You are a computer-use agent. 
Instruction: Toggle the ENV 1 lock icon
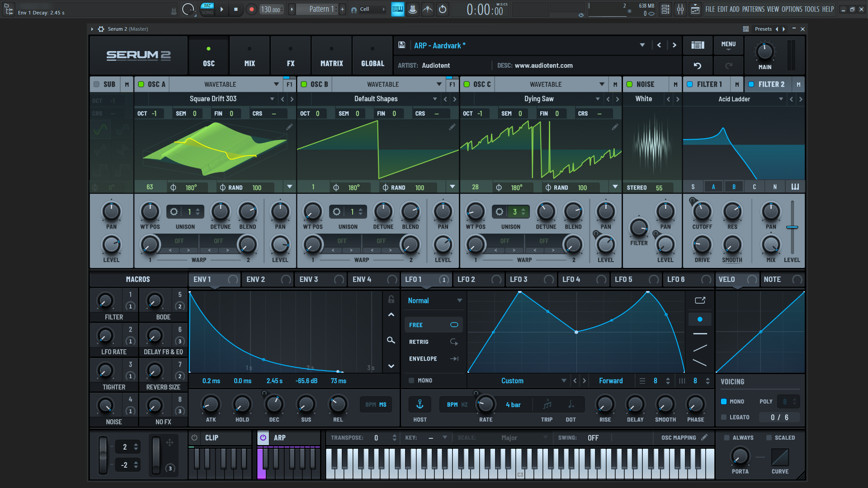(x=392, y=299)
